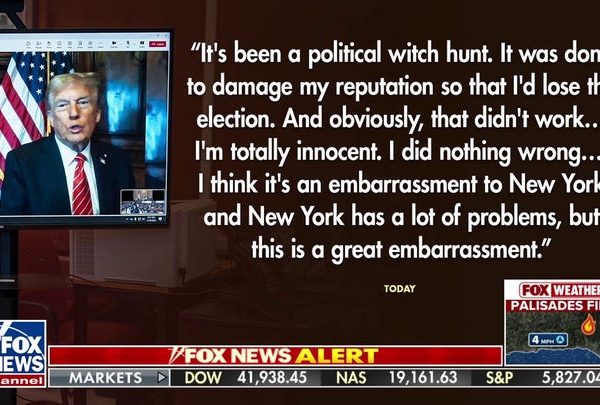Expand the arrow beside the Camera button
This screenshot has height=405, width=600.
121,44
